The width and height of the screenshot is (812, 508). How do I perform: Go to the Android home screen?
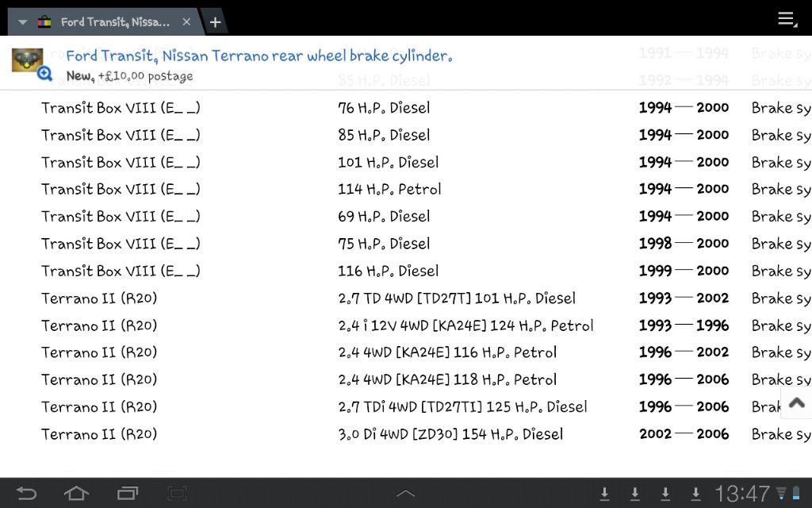(x=76, y=494)
